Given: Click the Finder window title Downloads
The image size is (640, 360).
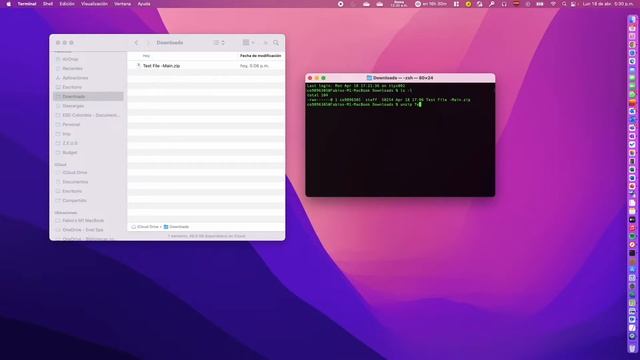Looking at the screenshot, I should [x=170, y=42].
